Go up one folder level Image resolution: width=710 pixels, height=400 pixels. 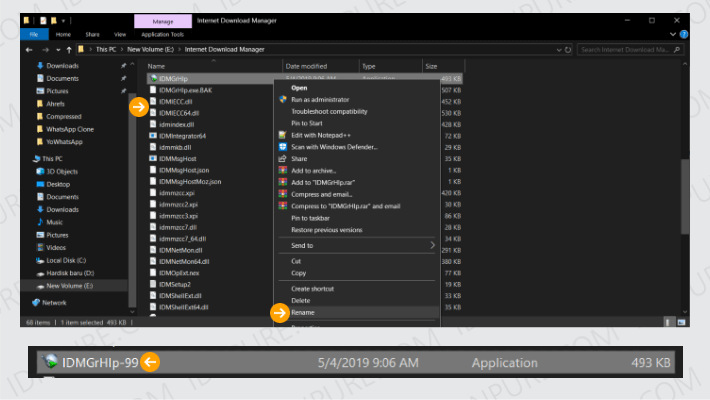69,50
